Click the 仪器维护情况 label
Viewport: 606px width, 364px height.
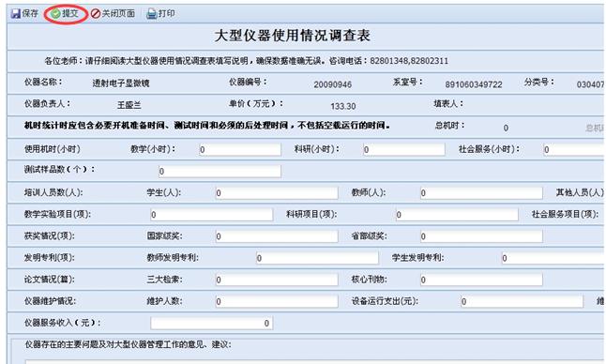[51, 300]
